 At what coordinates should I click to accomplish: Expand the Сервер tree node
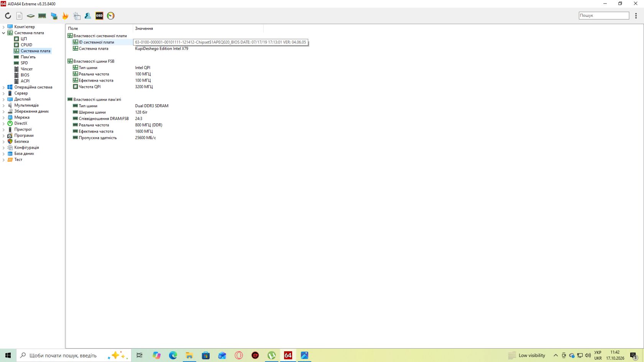coord(3,93)
